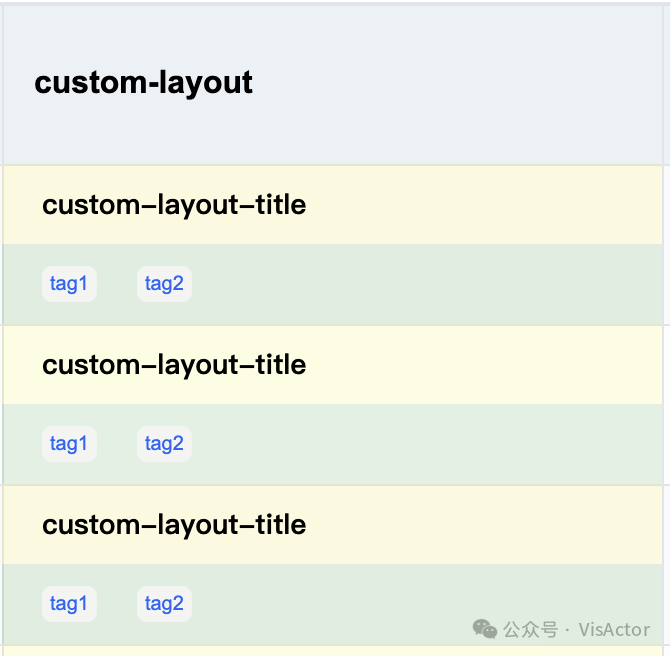This screenshot has height=656, width=670.
Task: Select the third custom-layout-title row heading
Action: point(174,525)
